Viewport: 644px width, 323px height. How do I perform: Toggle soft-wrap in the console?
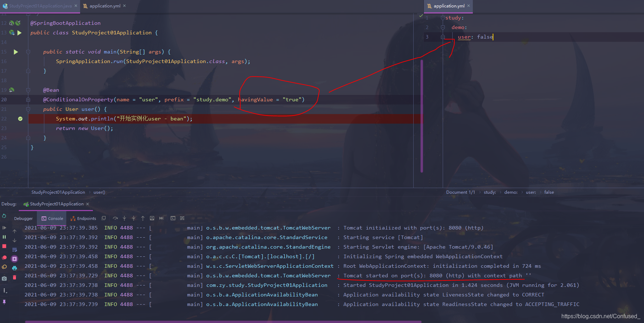[15, 250]
